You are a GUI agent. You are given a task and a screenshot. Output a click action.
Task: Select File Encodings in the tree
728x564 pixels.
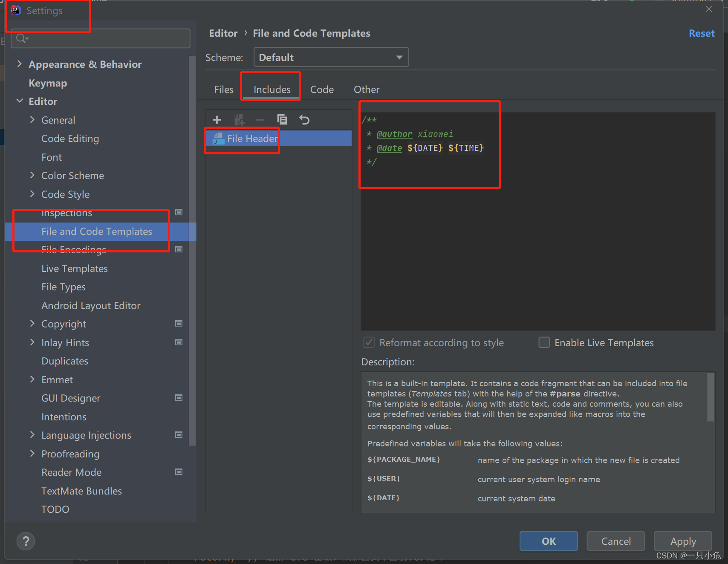point(74,249)
